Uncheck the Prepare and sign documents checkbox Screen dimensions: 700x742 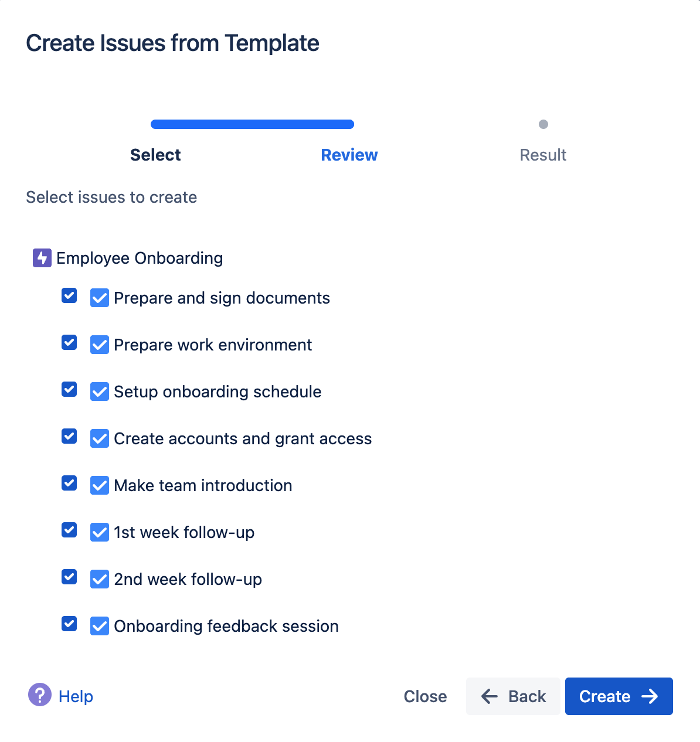[69, 295]
